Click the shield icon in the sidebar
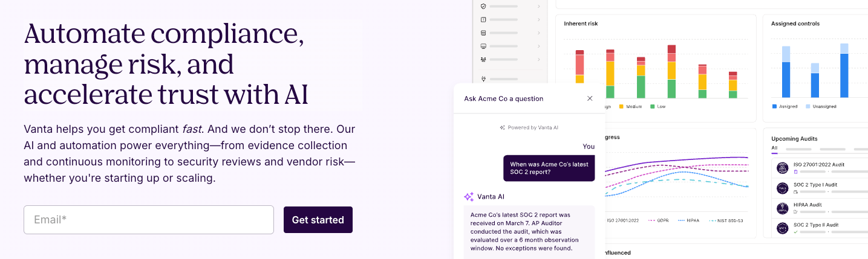Screen dimensions: 868x259 pyautogui.click(x=483, y=6)
